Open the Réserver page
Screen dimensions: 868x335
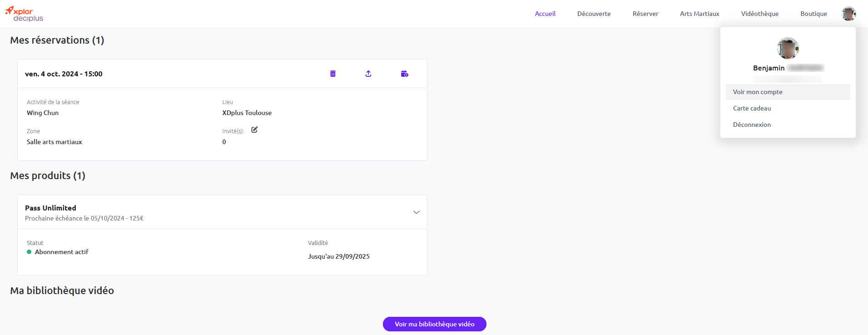click(645, 14)
